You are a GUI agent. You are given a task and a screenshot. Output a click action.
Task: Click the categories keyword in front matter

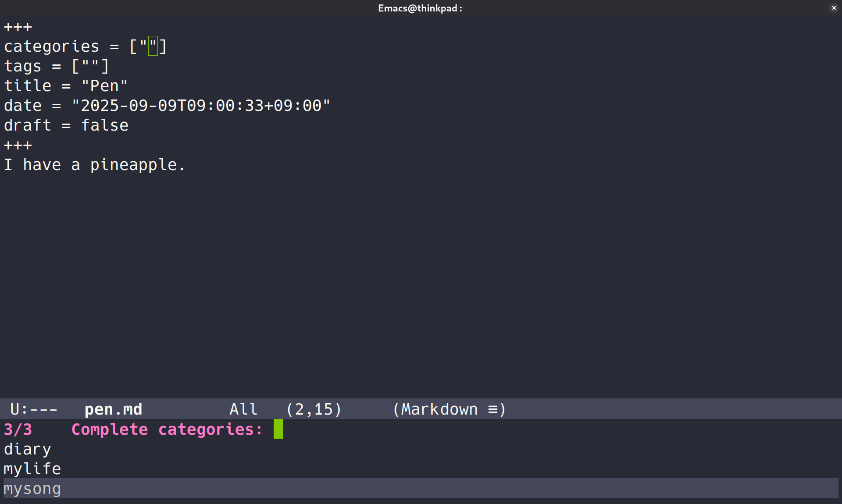pyautogui.click(x=52, y=46)
